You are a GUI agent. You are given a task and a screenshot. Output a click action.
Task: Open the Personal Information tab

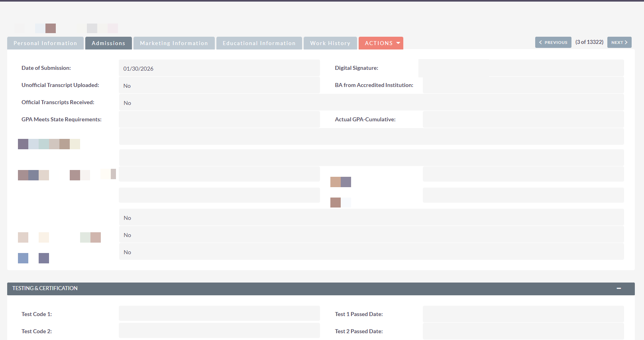click(45, 43)
